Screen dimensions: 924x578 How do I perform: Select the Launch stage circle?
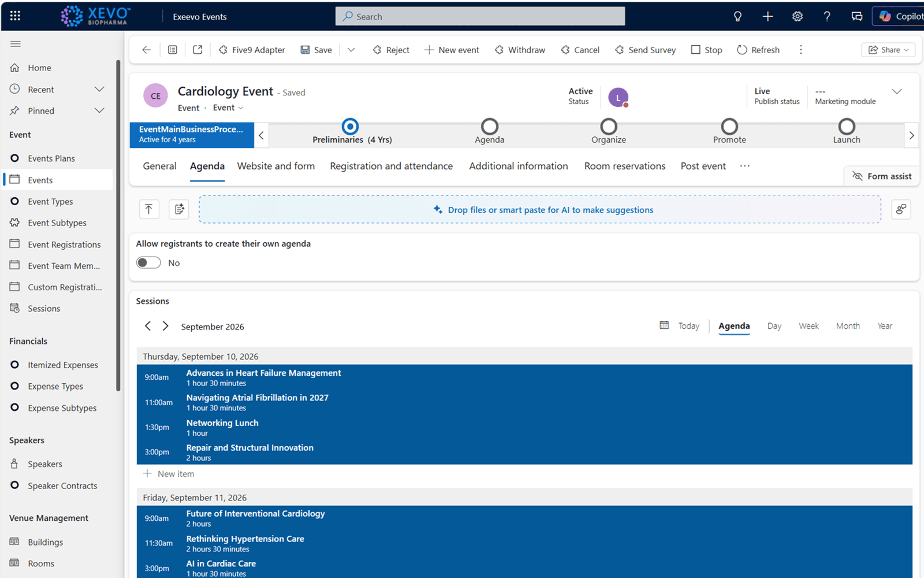point(847,126)
